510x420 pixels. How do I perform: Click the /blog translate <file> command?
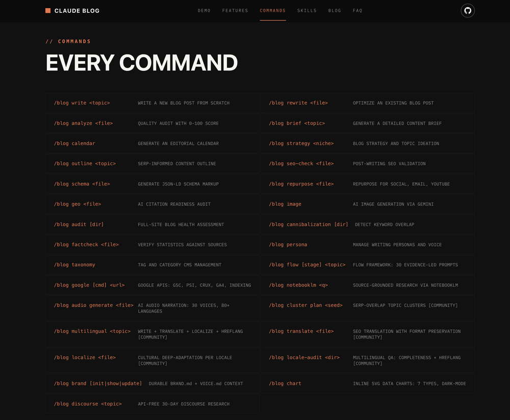tap(301, 331)
